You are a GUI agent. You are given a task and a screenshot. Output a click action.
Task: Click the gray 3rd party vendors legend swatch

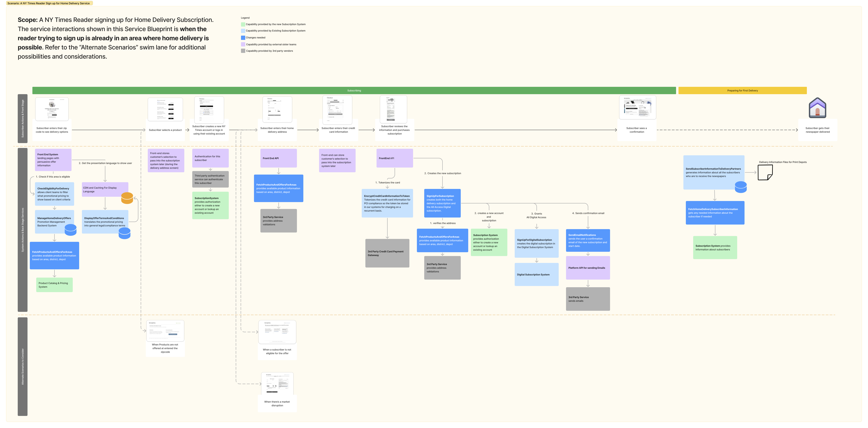243,51
